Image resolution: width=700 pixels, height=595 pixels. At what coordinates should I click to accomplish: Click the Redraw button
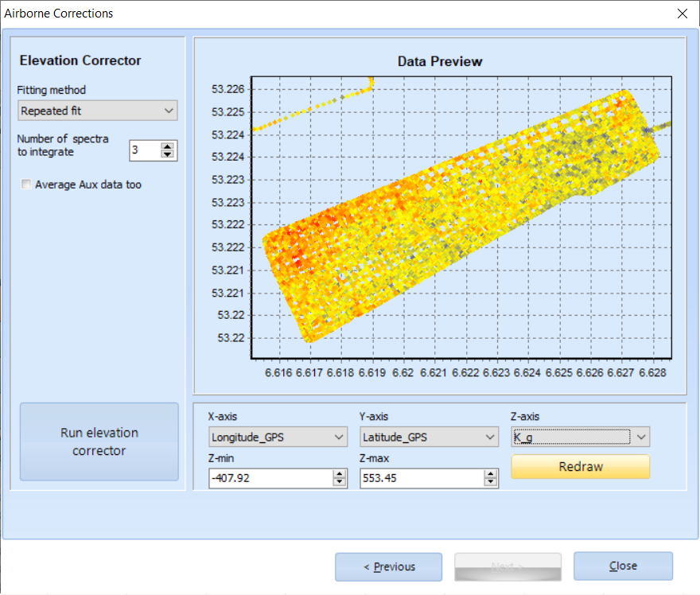point(580,467)
